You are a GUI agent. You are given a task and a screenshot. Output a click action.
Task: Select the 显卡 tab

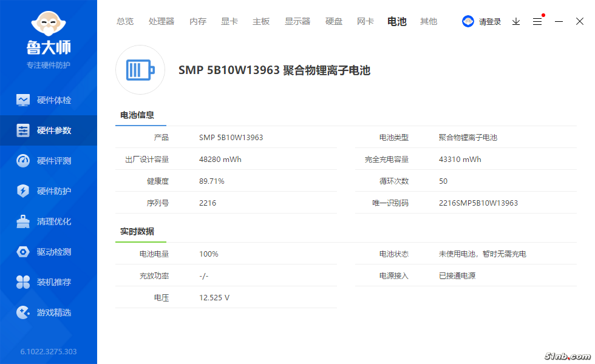coord(229,21)
